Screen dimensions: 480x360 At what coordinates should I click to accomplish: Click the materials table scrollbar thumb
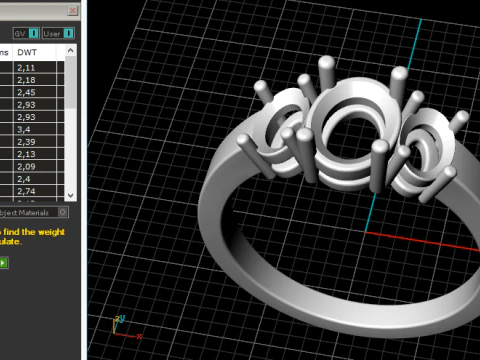tap(70, 82)
